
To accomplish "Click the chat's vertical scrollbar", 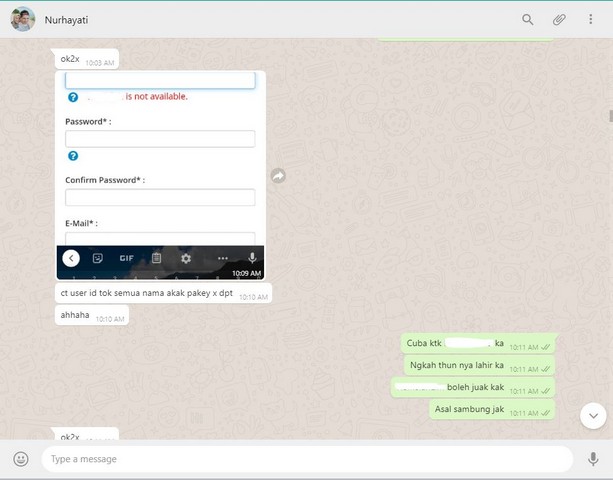I will (x=608, y=120).
